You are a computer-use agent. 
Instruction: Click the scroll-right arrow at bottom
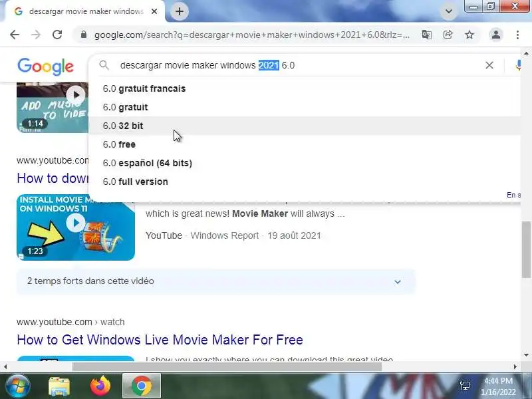point(515,366)
